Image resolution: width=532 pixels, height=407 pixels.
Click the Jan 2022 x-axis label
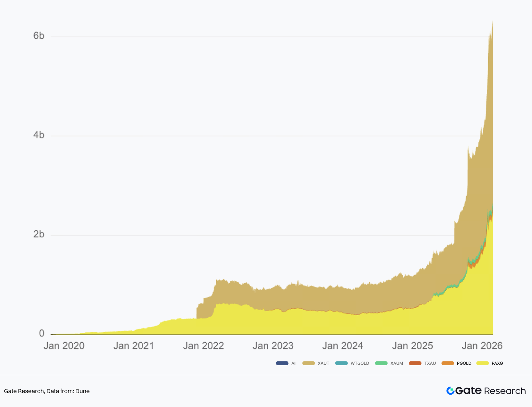(203, 346)
